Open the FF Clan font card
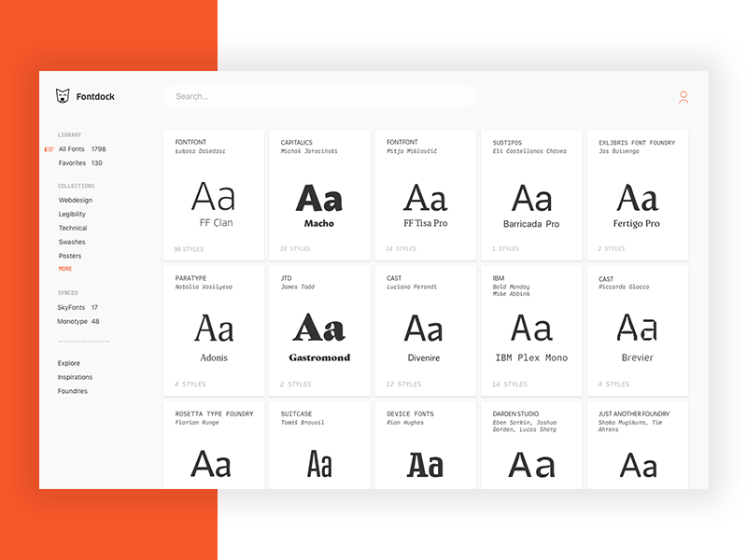Screen dimensions: 747x560 coord(214,195)
